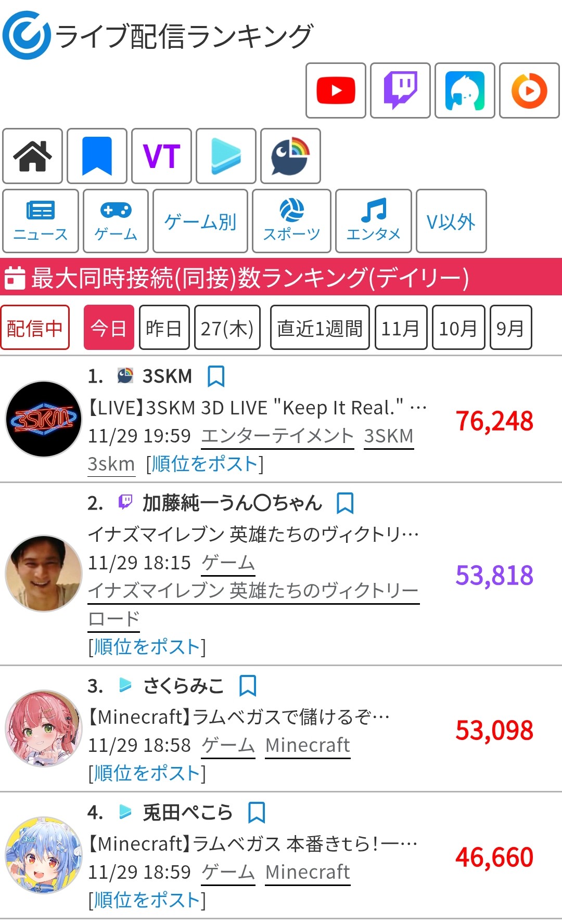Open the Nijisanji rainbow icon category
Viewport: 562px width, 924px height.
click(x=291, y=156)
